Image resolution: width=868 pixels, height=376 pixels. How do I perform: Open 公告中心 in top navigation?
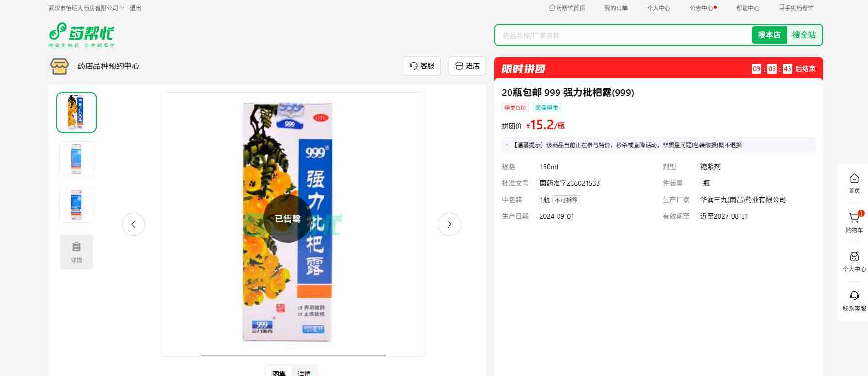pyautogui.click(x=701, y=8)
